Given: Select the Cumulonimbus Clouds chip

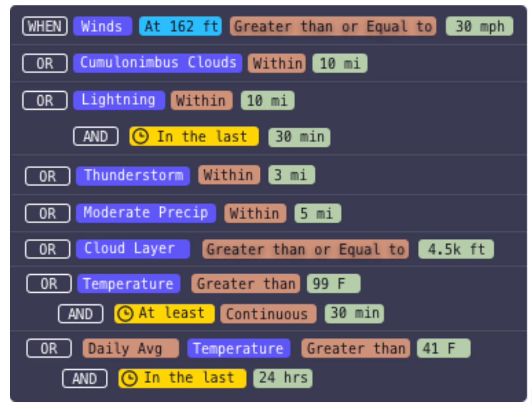Looking at the screenshot, I should tap(158, 63).
